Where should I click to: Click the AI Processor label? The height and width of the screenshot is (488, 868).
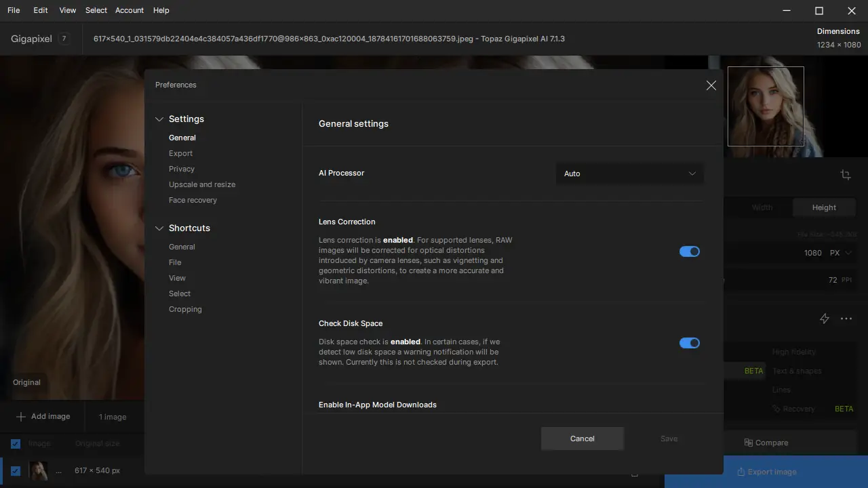point(342,173)
